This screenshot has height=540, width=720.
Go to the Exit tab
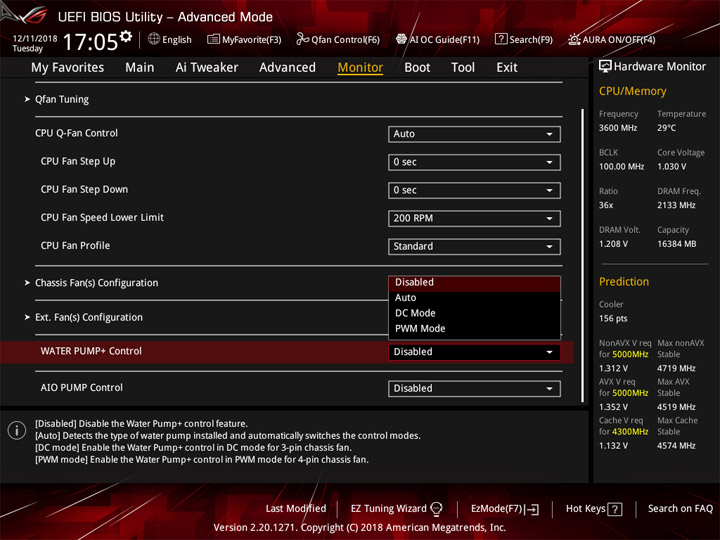coord(507,68)
